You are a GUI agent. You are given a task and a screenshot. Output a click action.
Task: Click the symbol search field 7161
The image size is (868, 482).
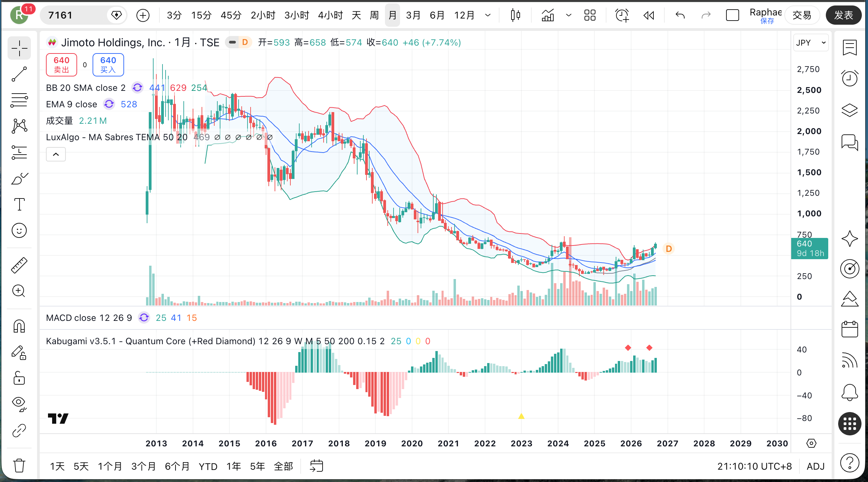[x=74, y=15]
